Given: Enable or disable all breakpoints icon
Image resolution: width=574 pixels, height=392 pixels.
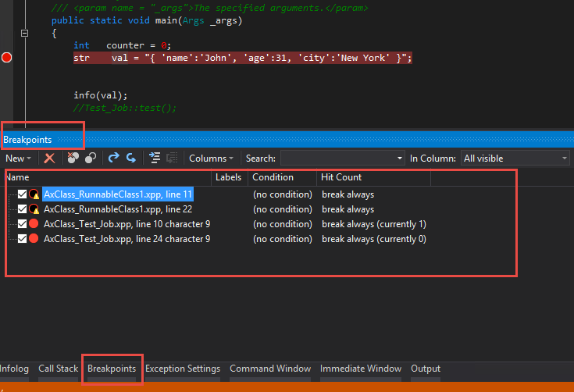Looking at the screenshot, I should pos(91,158).
